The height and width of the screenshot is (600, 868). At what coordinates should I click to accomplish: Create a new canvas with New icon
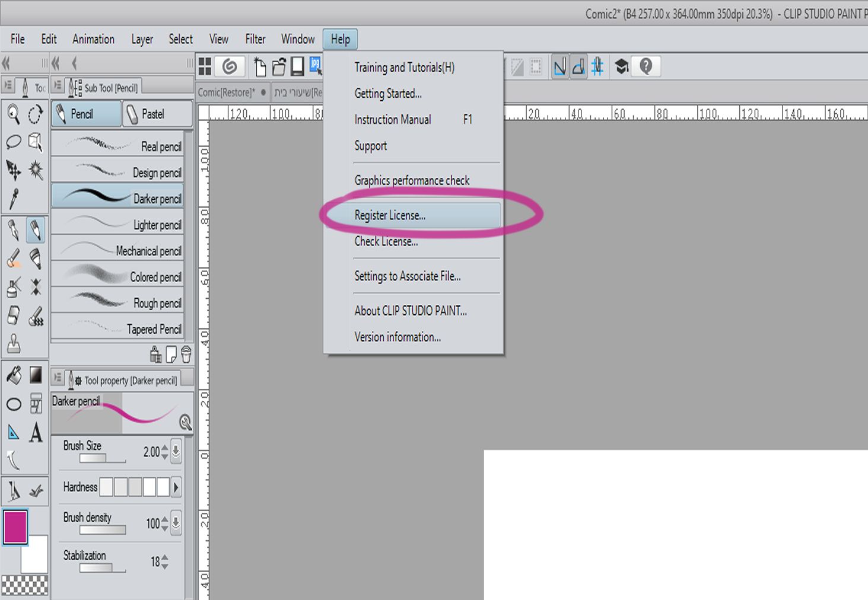260,67
